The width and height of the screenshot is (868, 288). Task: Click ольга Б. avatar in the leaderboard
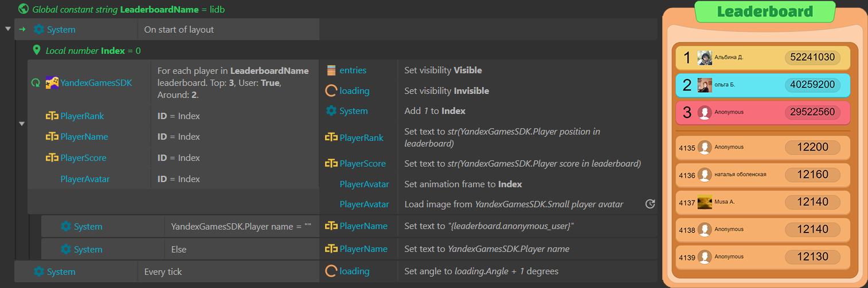[x=704, y=85]
